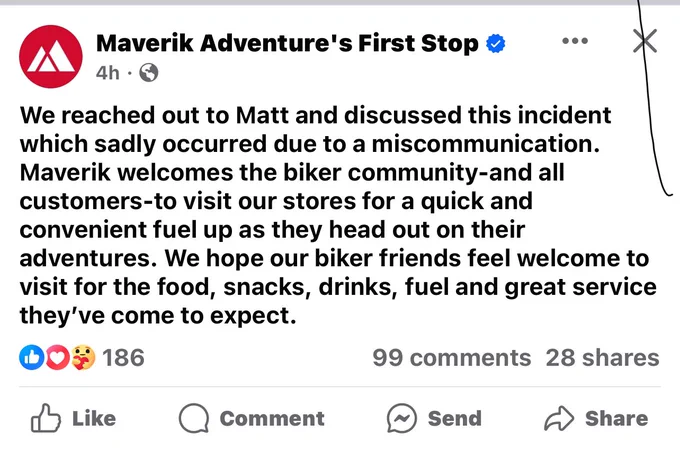Screen dimensions: 680x450
Task: Click the Comment speech bubble icon
Action: [194, 418]
